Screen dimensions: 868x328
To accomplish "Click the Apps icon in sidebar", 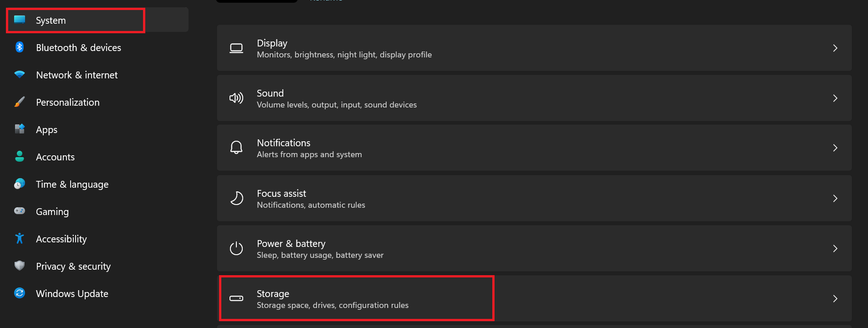I will point(20,129).
